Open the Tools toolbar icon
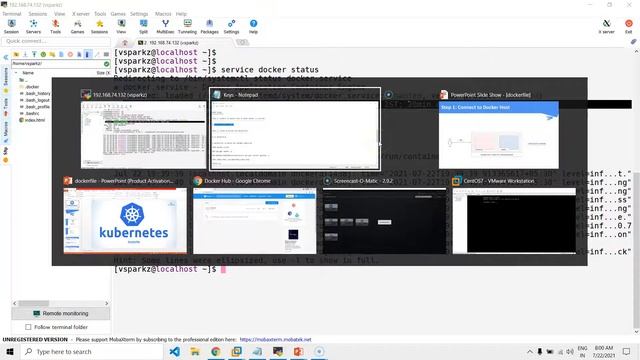The width and height of the screenshot is (640, 360). click(x=55, y=27)
